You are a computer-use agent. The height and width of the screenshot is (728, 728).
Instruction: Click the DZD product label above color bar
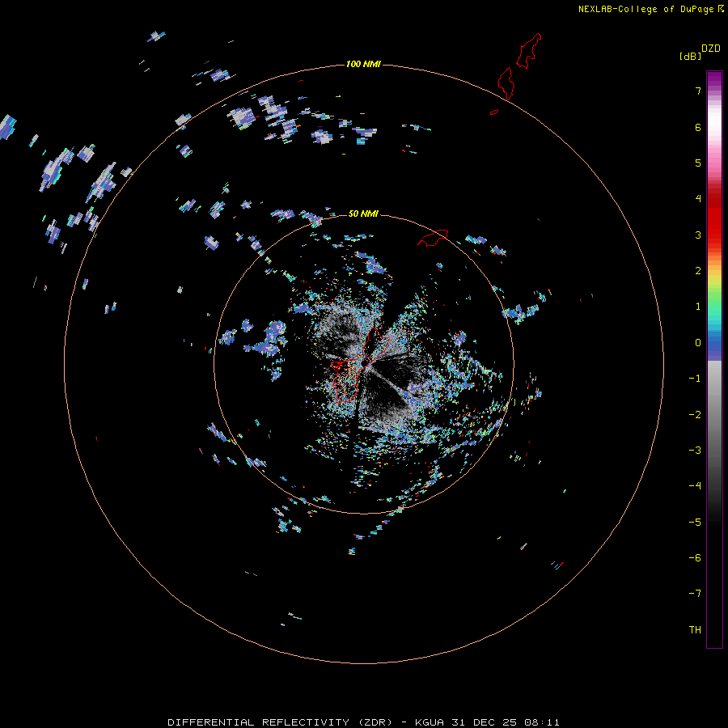(x=711, y=49)
